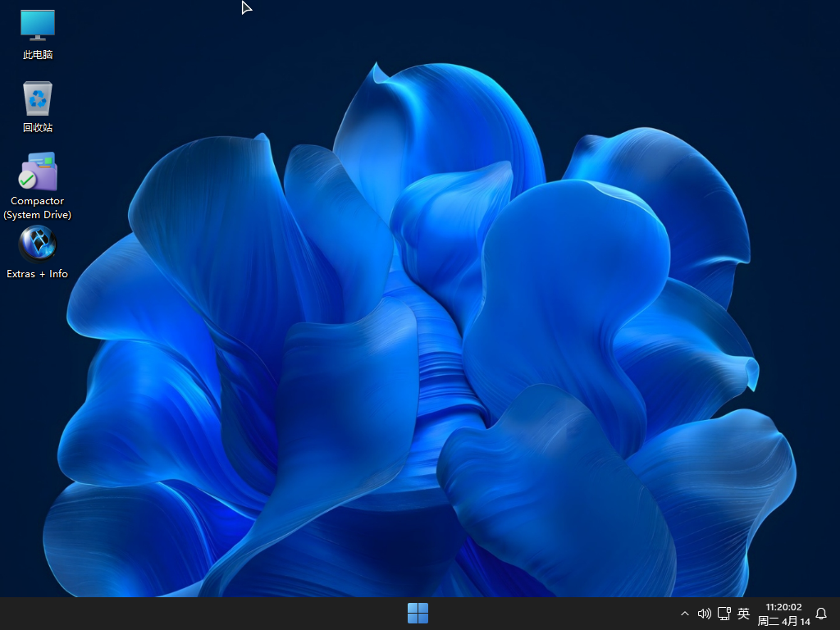Click the clock showing 11:20:02

click(783, 607)
